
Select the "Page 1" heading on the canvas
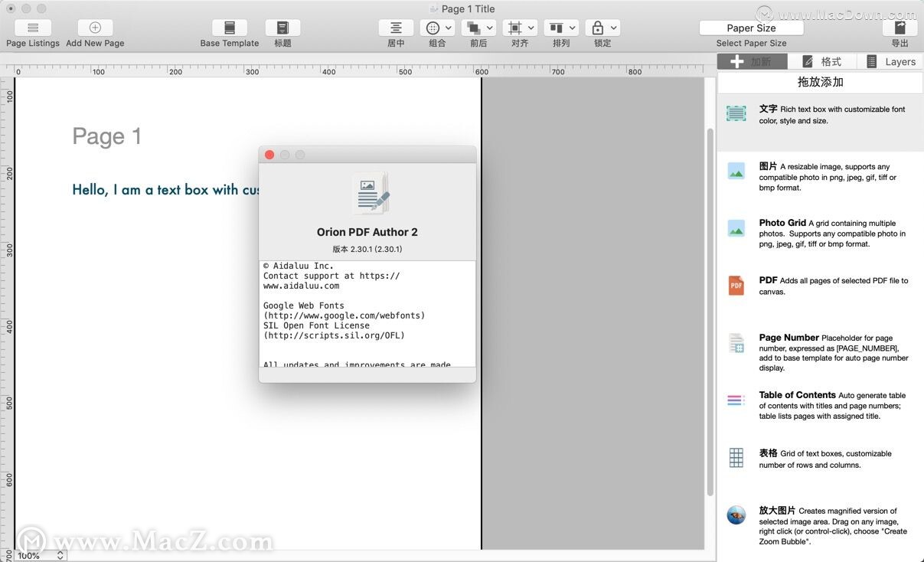(107, 136)
